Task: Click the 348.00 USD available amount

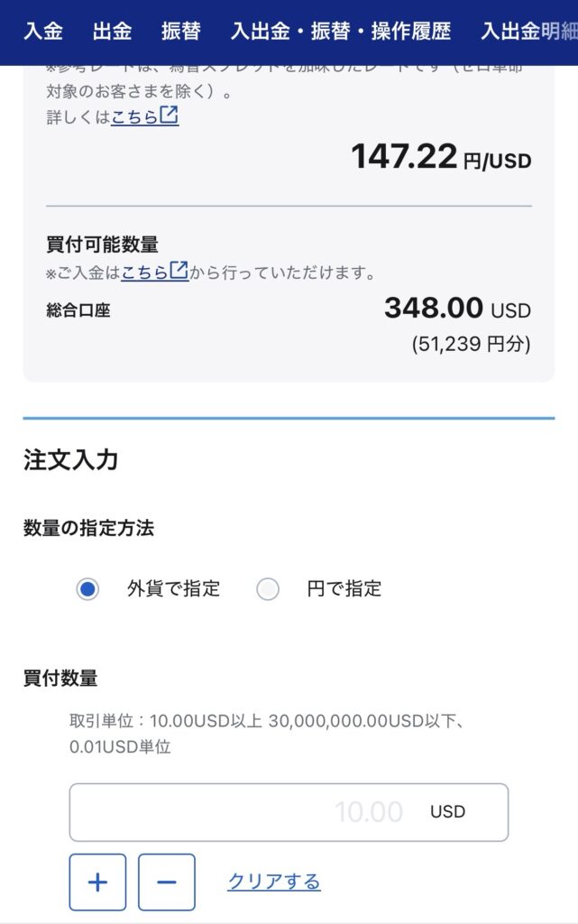Action: 457,309
